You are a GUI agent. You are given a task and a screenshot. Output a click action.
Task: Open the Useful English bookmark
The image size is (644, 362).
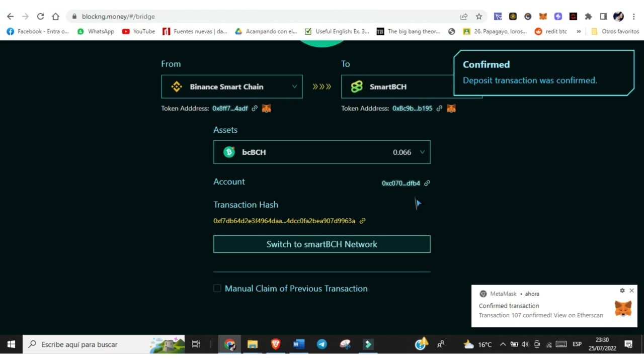click(x=337, y=31)
